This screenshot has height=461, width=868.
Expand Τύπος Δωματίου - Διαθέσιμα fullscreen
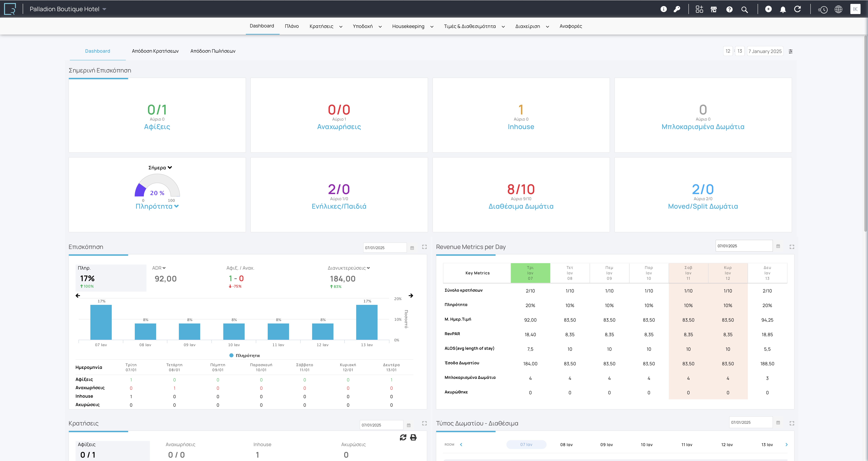click(x=792, y=423)
